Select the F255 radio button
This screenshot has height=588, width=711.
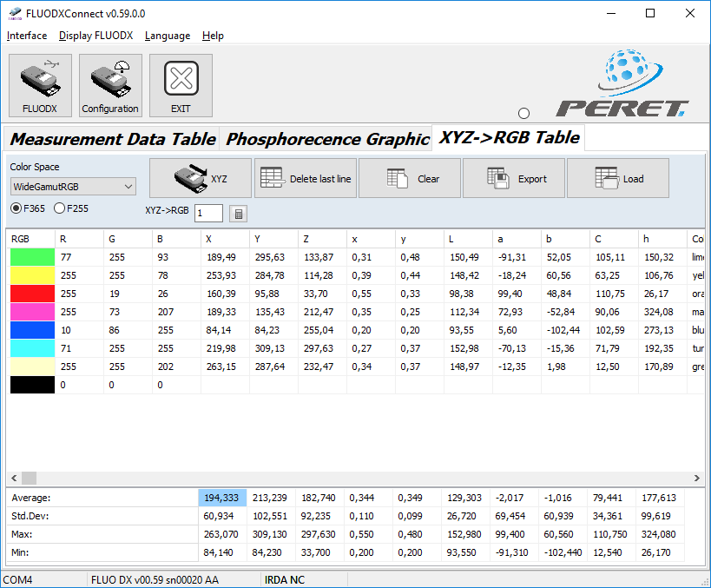(60, 208)
